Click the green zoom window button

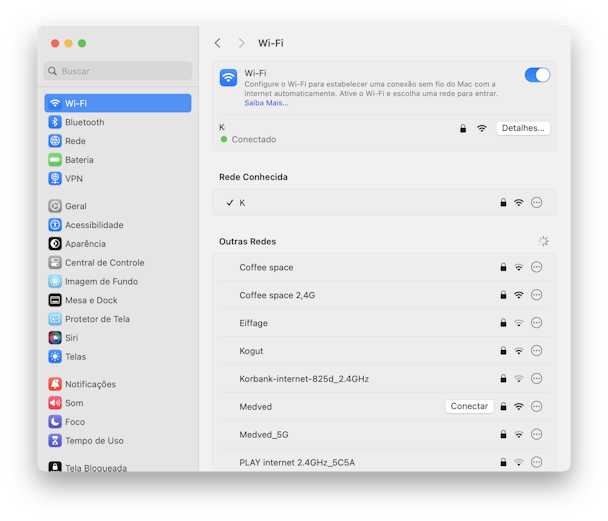pyautogui.click(x=82, y=43)
